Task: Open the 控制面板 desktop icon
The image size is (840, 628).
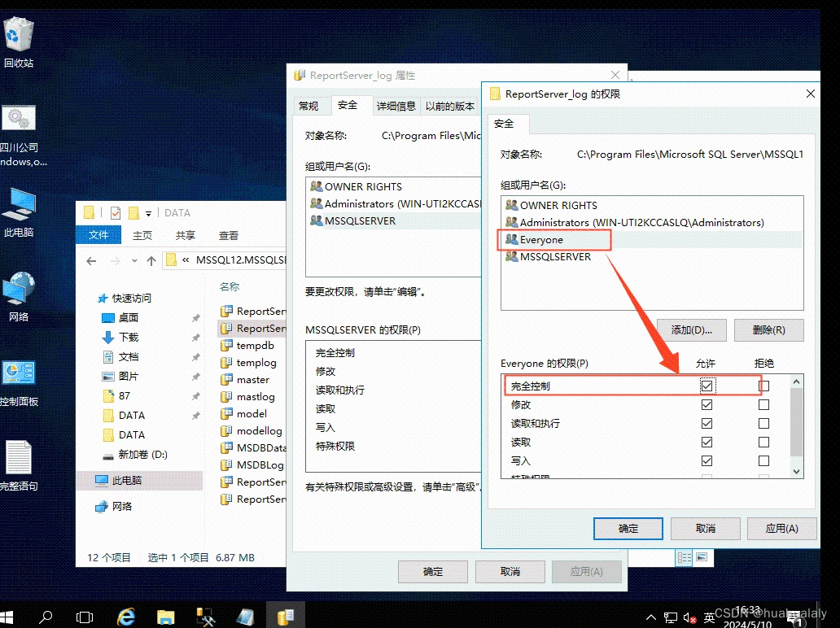Action: click(x=18, y=382)
